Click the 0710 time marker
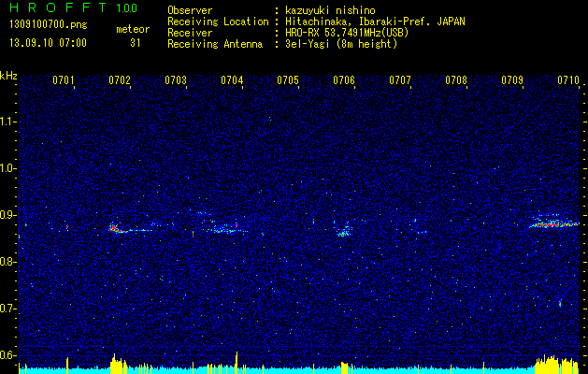Screen dimensions: 588x374 coord(568,80)
